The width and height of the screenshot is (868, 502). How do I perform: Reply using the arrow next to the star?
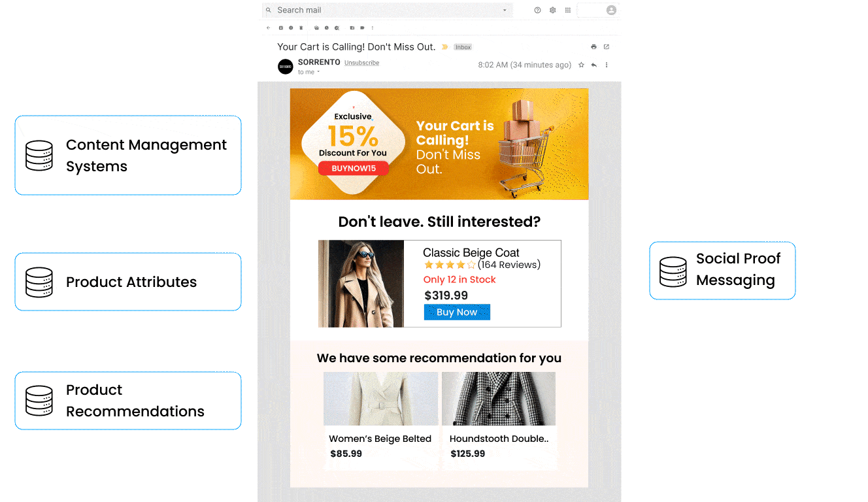click(x=594, y=65)
